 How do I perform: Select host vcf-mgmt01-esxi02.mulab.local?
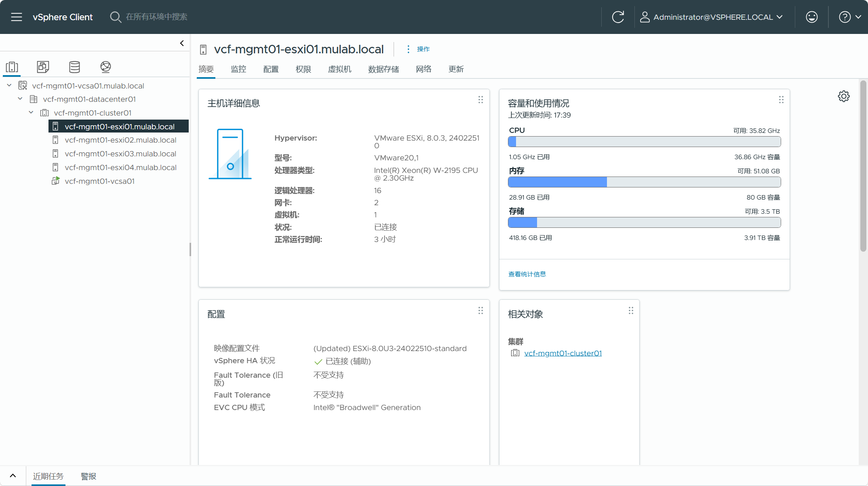point(120,140)
